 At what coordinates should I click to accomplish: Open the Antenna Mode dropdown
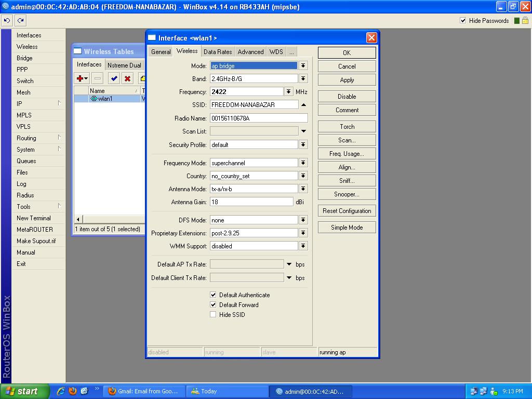pos(303,189)
